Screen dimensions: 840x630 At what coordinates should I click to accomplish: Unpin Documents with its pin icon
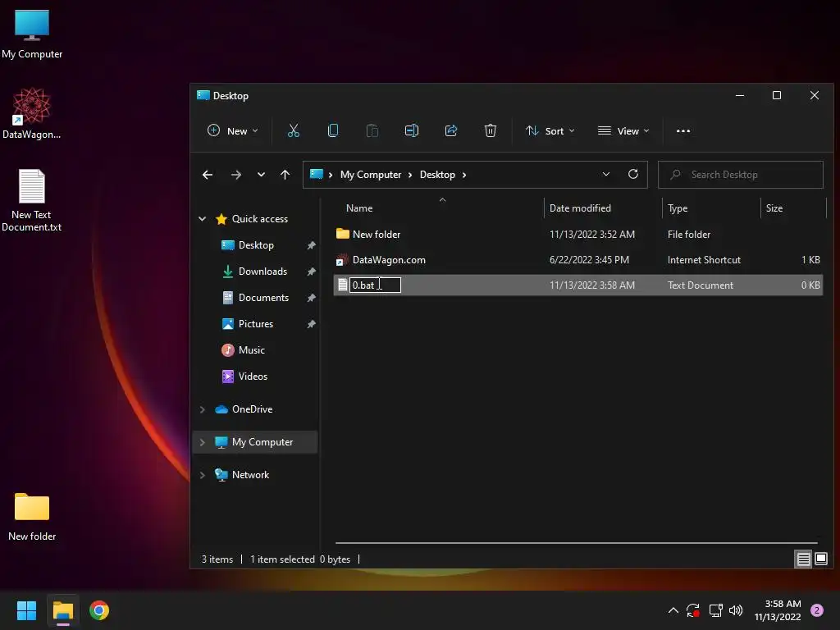[x=311, y=298]
